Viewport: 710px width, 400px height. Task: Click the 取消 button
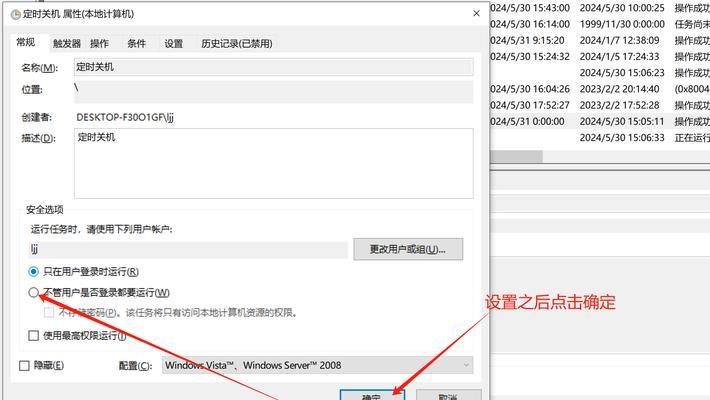click(x=448, y=395)
